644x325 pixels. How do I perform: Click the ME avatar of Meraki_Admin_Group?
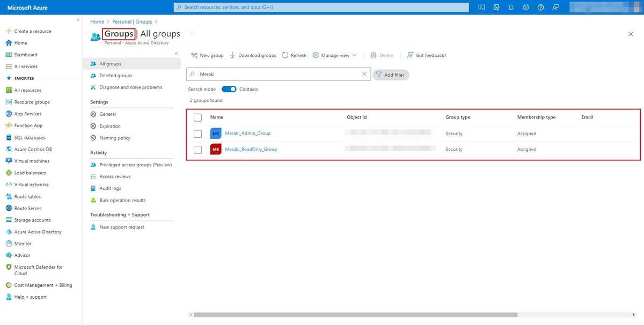(216, 133)
